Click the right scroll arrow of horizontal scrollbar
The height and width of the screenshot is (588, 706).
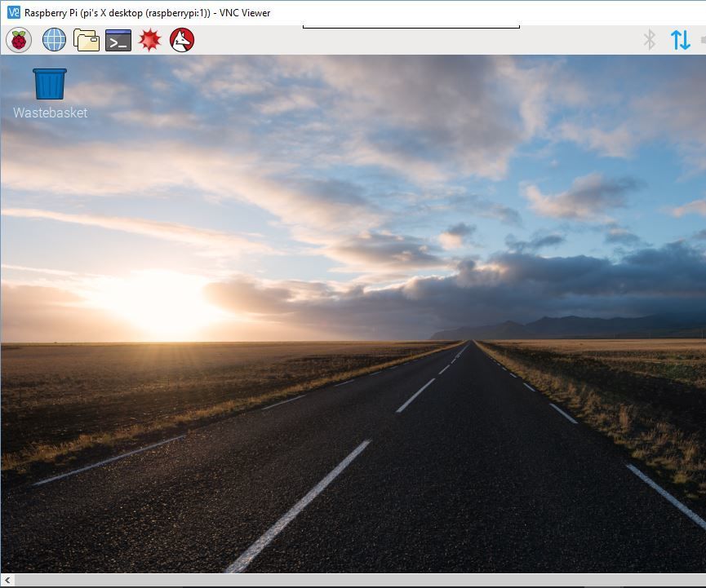pos(699,579)
